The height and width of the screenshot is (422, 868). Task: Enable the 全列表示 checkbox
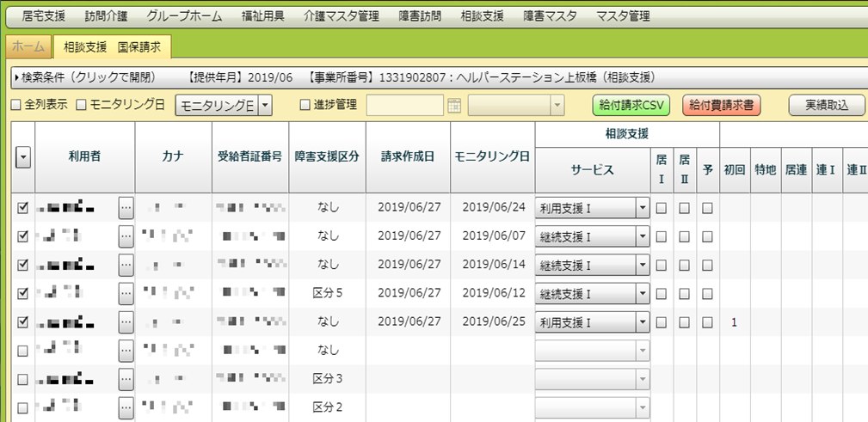[x=15, y=106]
